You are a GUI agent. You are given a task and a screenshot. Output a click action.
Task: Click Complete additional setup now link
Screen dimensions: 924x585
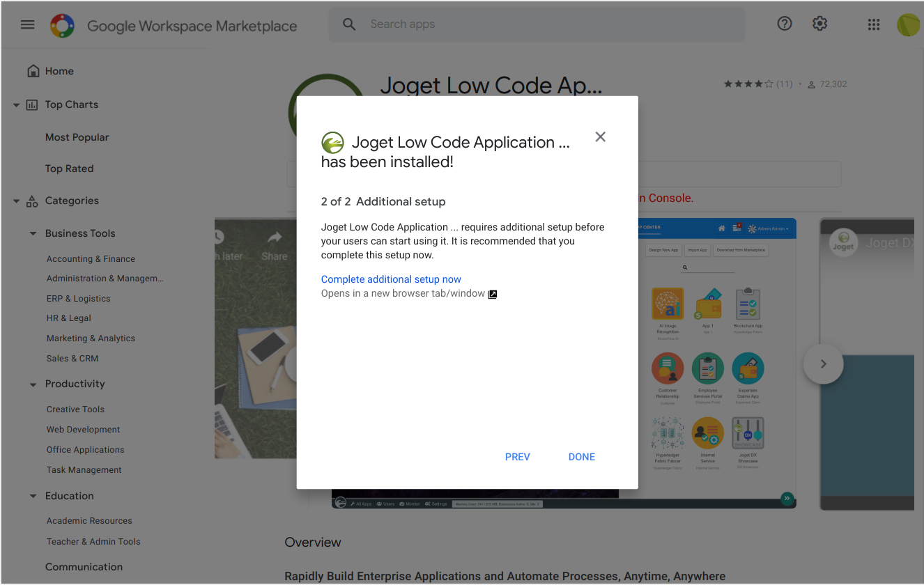coord(391,279)
